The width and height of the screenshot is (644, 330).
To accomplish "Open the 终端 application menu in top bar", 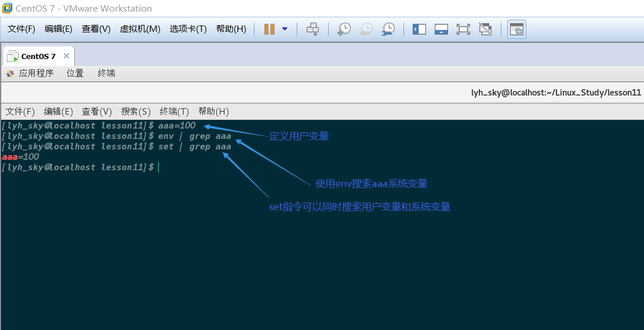I will click(x=107, y=74).
